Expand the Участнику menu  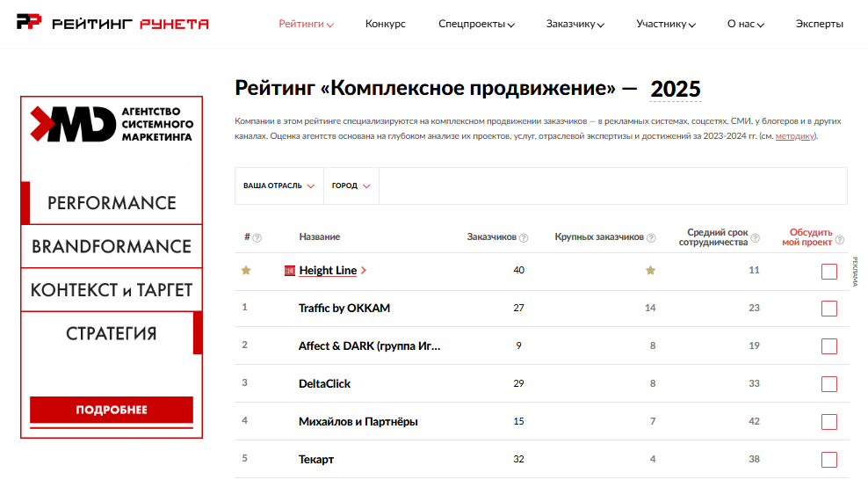(666, 24)
